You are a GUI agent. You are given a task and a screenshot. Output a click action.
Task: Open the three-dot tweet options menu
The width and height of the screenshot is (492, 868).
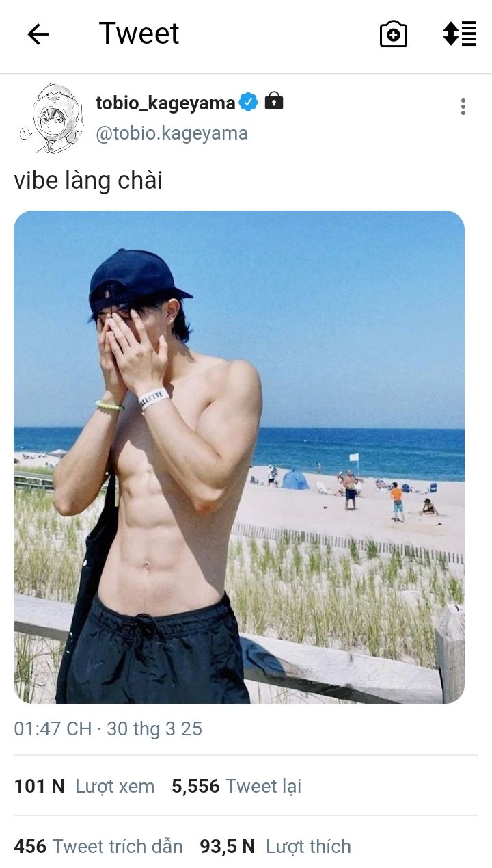(463, 107)
